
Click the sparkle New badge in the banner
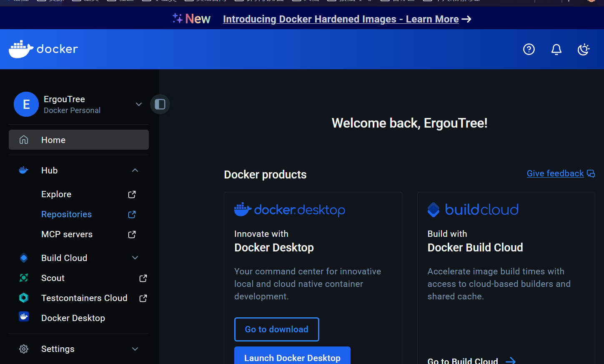tap(192, 19)
